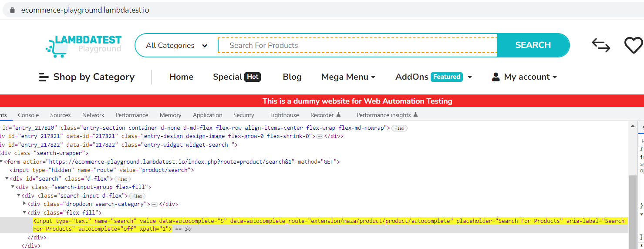Click the SEARCH button

[x=533, y=45]
